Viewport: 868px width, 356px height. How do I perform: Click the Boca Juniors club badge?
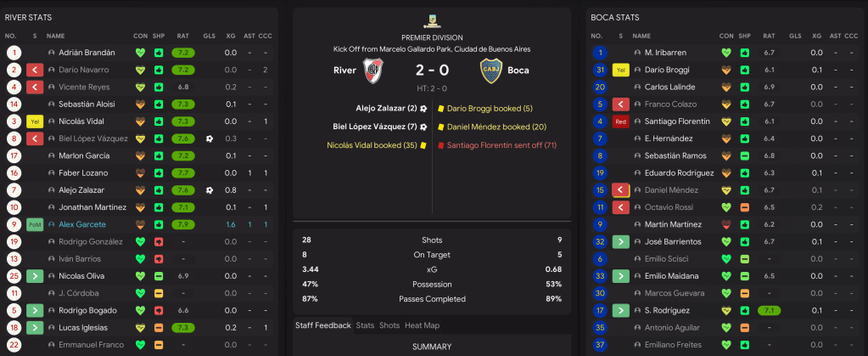click(x=490, y=71)
